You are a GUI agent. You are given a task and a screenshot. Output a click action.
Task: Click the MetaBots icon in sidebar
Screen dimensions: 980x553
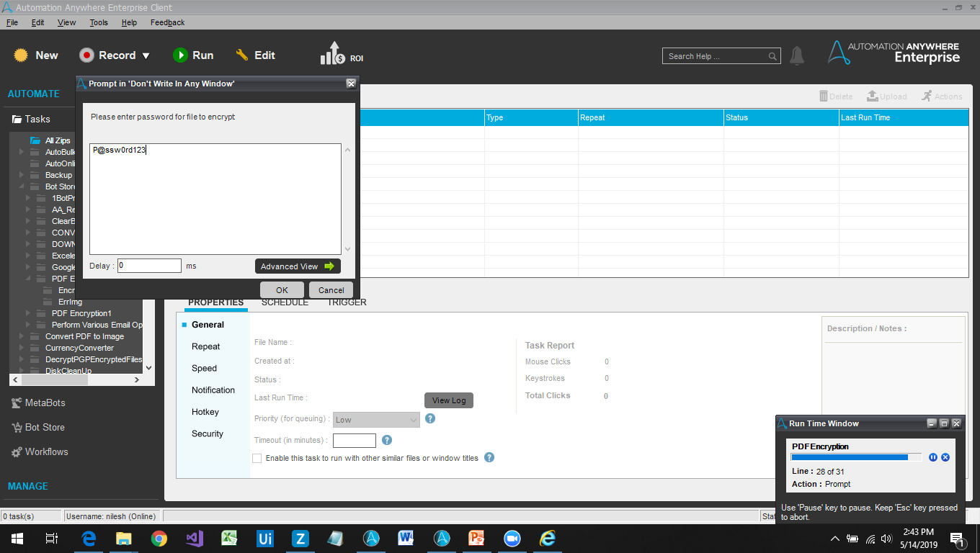[17, 403]
